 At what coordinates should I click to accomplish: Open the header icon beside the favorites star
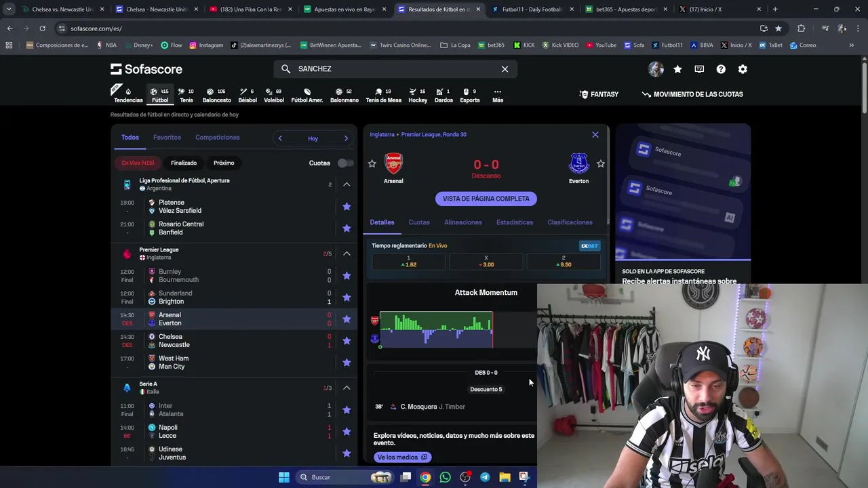[699, 69]
